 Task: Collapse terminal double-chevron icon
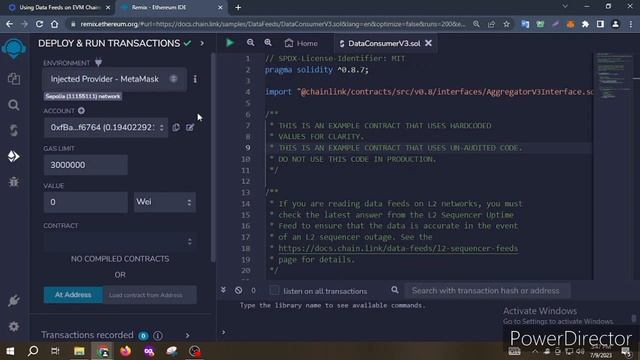coord(223,290)
